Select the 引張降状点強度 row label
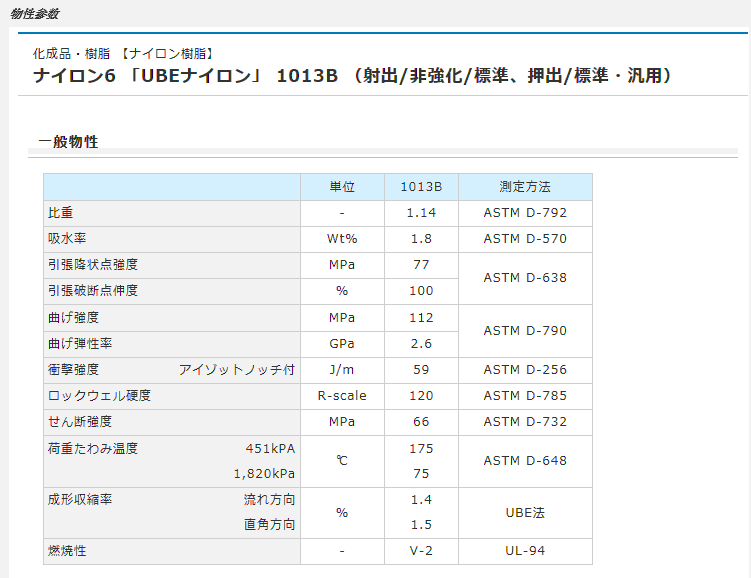The image size is (751, 578). pyautogui.click(x=93, y=264)
